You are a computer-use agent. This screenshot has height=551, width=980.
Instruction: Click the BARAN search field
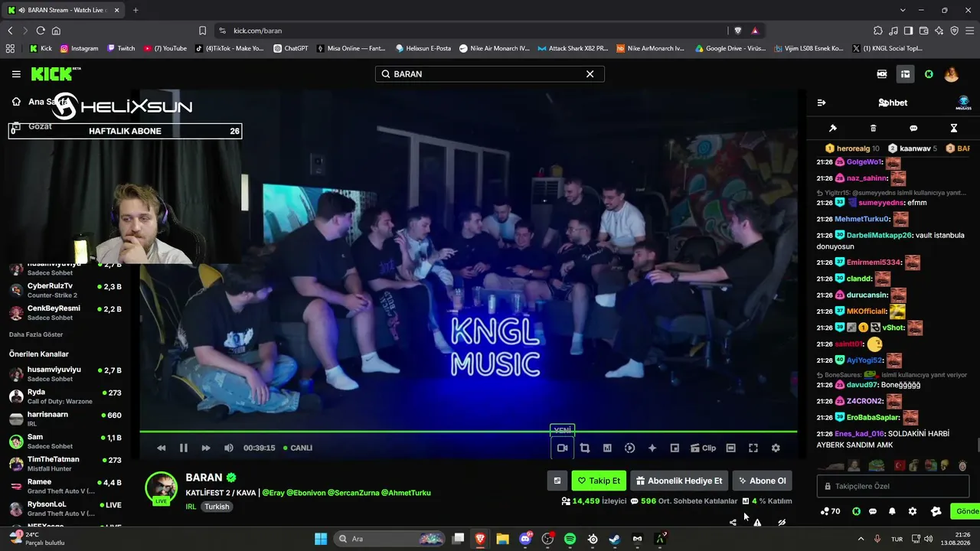point(489,74)
